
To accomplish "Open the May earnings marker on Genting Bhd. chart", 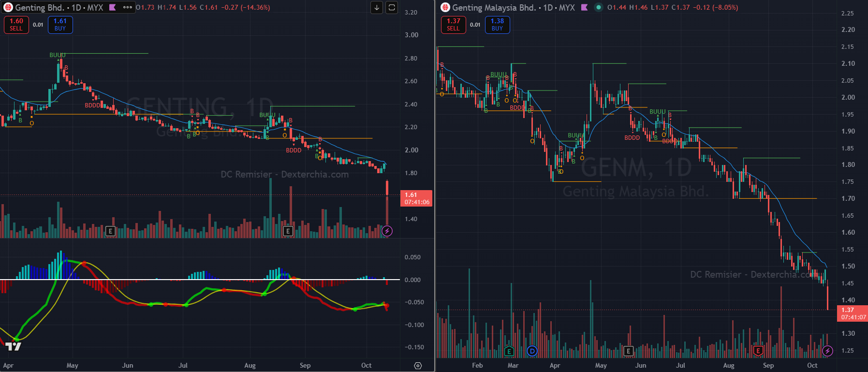I will pyautogui.click(x=110, y=231).
